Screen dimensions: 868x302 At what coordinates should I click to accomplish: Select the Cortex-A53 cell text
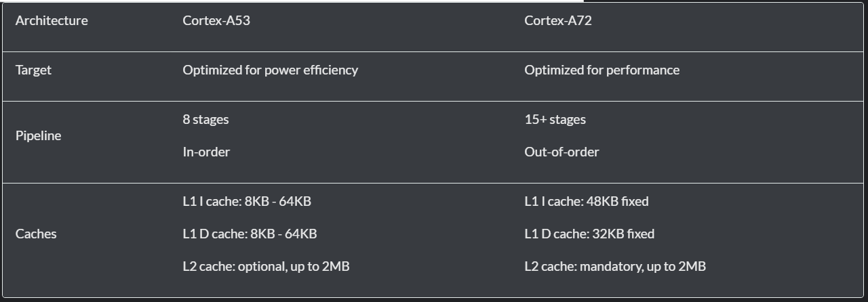(x=216, y=20)
